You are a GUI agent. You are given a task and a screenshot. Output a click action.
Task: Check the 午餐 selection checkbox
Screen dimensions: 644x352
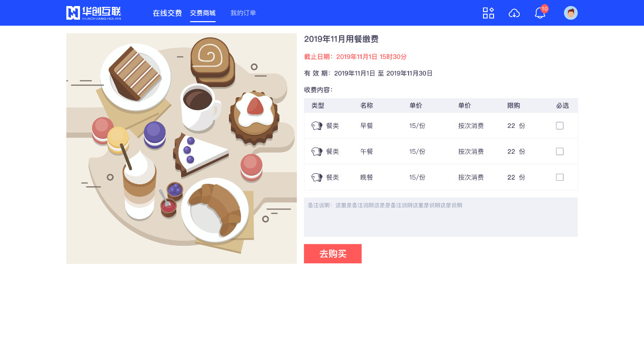coord(559,152)
